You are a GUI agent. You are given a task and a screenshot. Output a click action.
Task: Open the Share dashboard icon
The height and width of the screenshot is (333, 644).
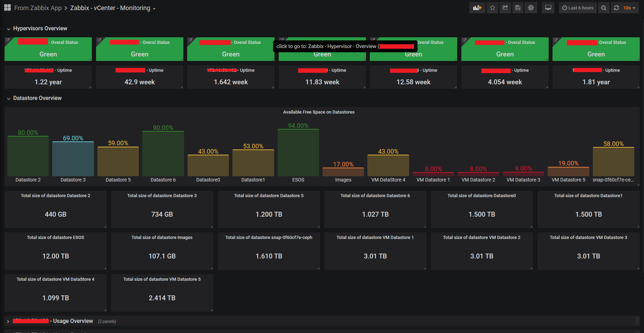click(x=505, y=8)
